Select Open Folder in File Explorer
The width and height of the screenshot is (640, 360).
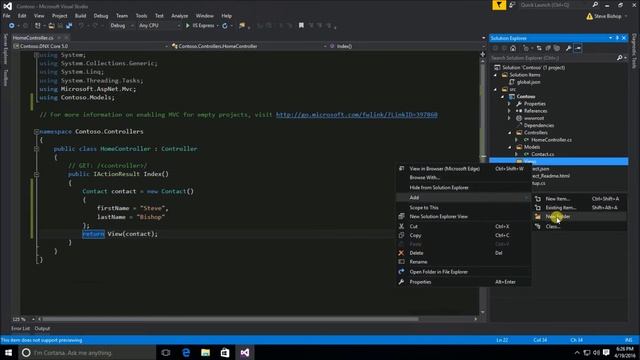pos(463,272)
